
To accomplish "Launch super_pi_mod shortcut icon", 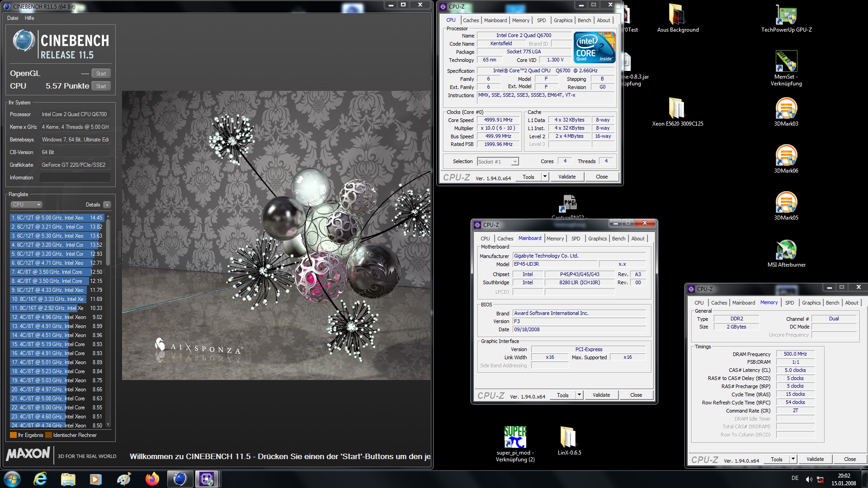I will (515, 437).
